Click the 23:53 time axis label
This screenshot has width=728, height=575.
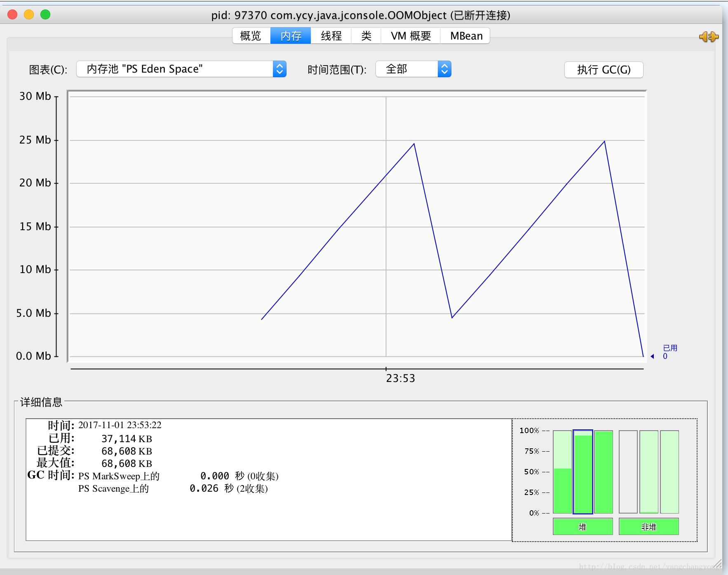click(400, 378)
